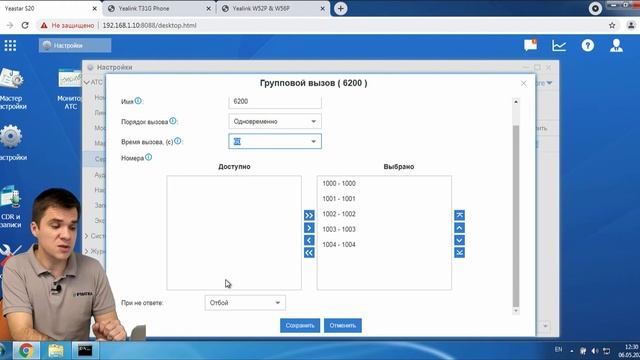Open the terminal window from taskbar
This screenshot has width=640, height=360.
tap(85, 350)
